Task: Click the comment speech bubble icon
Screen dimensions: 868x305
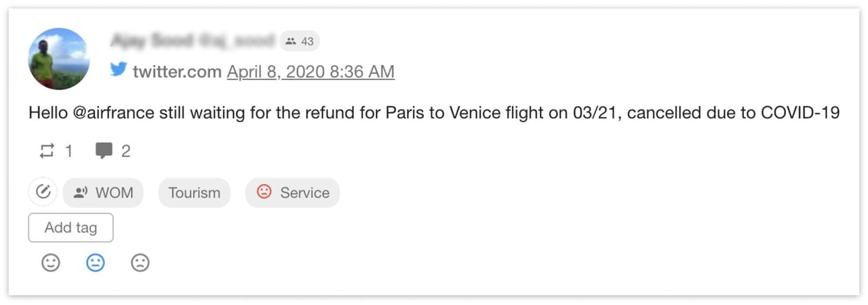Action: point(104,151)
